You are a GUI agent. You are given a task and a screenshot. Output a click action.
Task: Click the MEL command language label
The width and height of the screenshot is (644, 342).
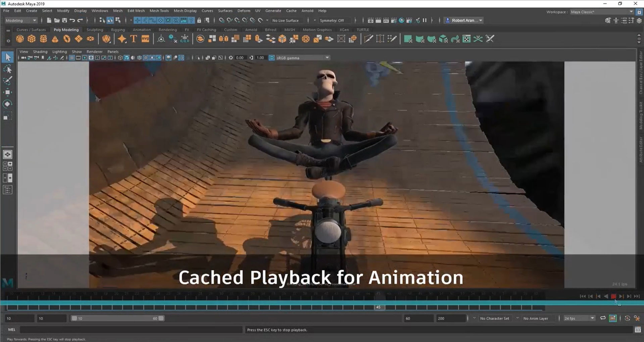click(x=12, y=330)
